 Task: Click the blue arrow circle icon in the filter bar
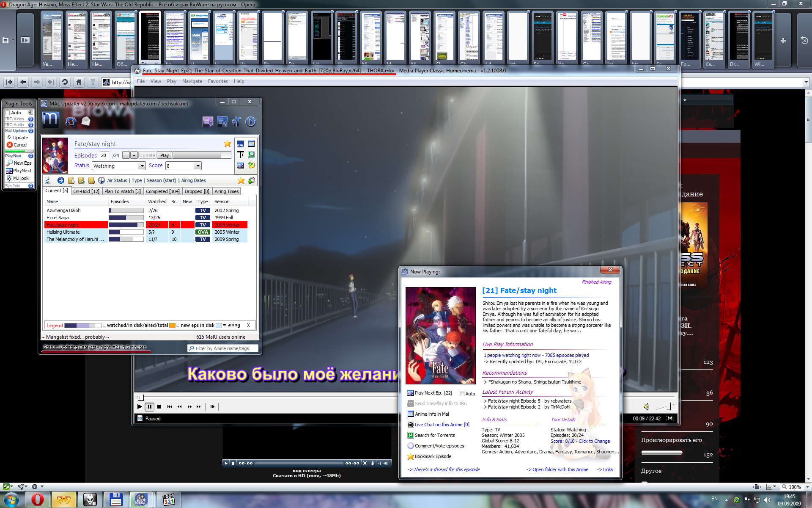pyautogui.click(x=61, y=180)
